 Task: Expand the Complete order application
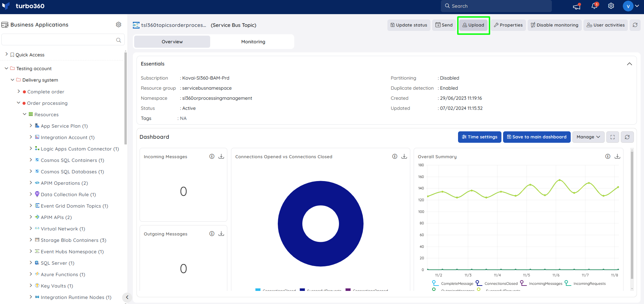point(18,91)
